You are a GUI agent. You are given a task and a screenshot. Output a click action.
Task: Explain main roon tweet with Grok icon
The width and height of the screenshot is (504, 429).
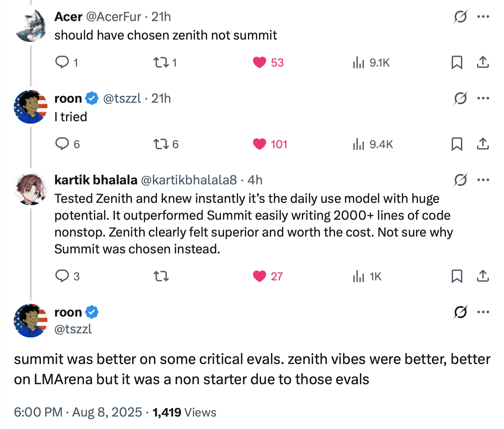tap(460, 312)
